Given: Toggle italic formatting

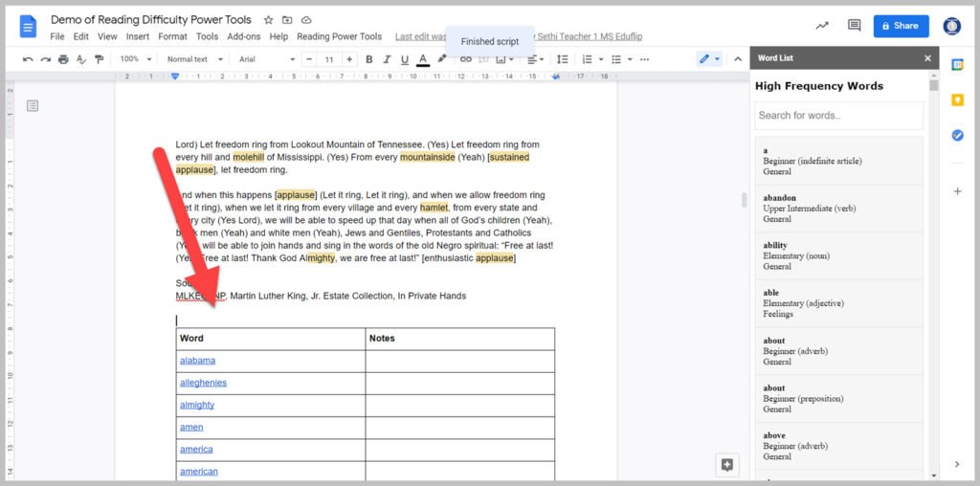Looking at the screenshot, I should coord(387,59).
